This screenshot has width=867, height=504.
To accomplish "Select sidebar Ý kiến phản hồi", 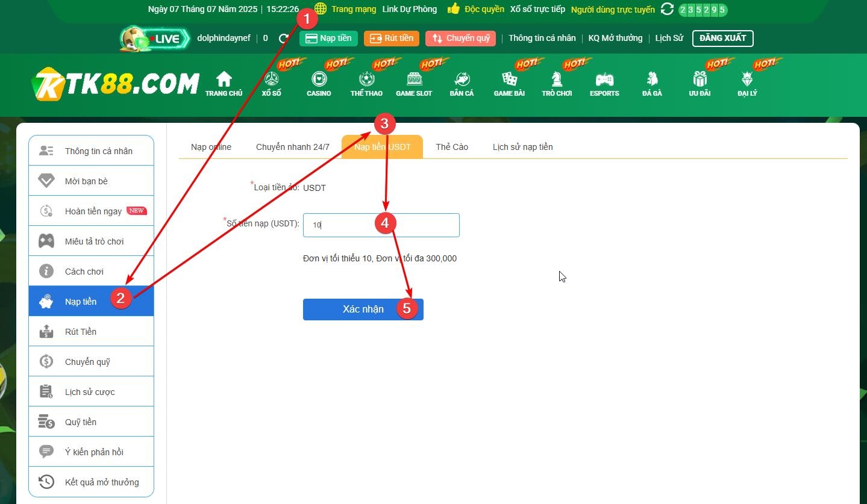I will (91, 452).
